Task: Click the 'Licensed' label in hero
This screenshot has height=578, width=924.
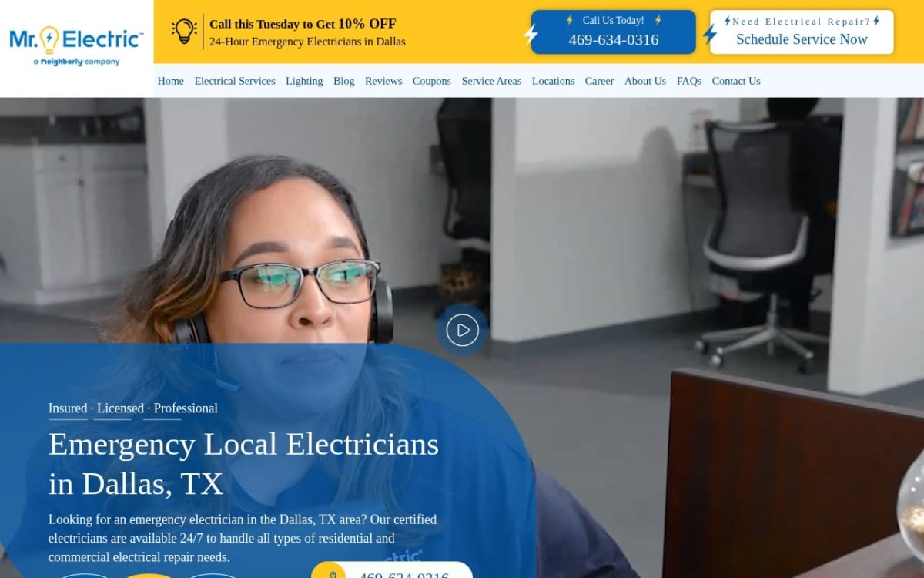Action: (x=120, y=408)
